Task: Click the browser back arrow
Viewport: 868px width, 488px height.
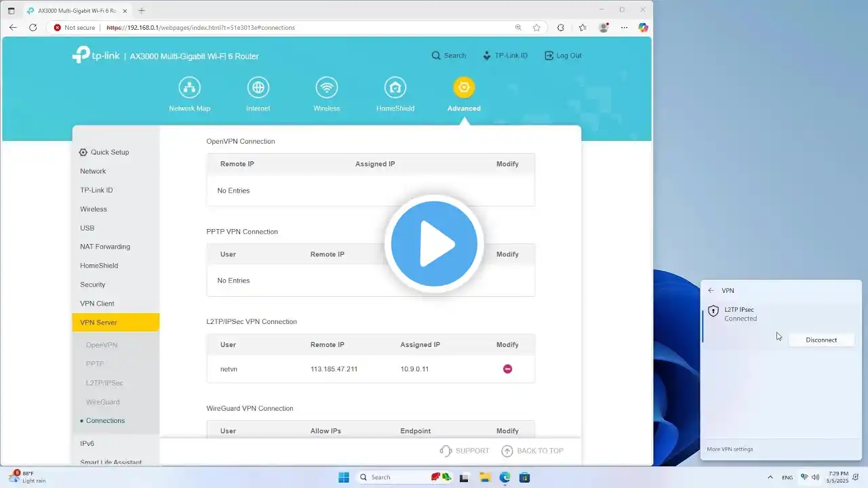Action: click(13, 28)
